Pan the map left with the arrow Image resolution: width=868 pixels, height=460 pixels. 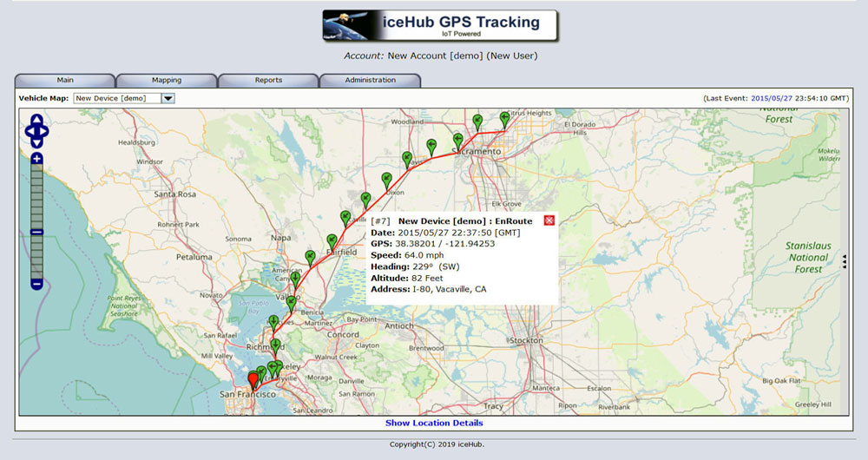(x=30, y=131)
